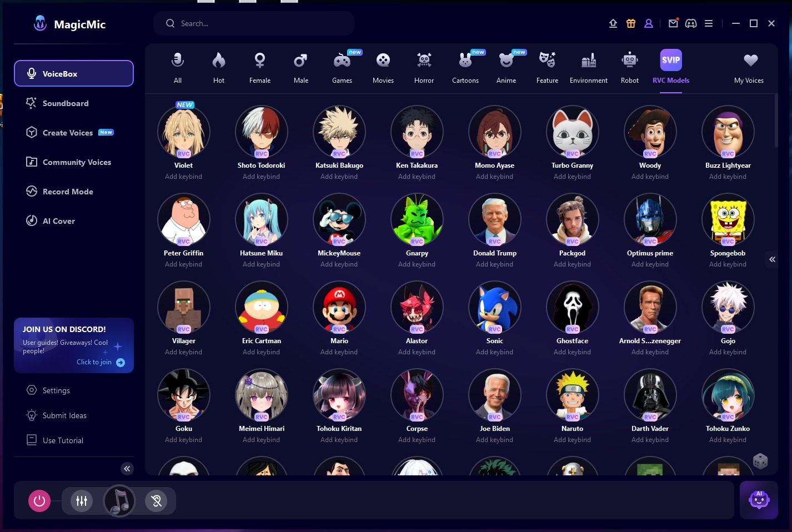Screen dimensions: 792x532
Task: Add keybind for Katsuki Bakugo
Action: pos(339,177)
